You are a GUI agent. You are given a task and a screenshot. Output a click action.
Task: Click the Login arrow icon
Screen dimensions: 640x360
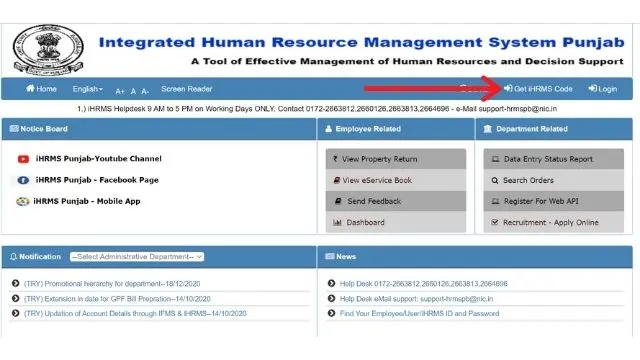click(x=593, y=88)
